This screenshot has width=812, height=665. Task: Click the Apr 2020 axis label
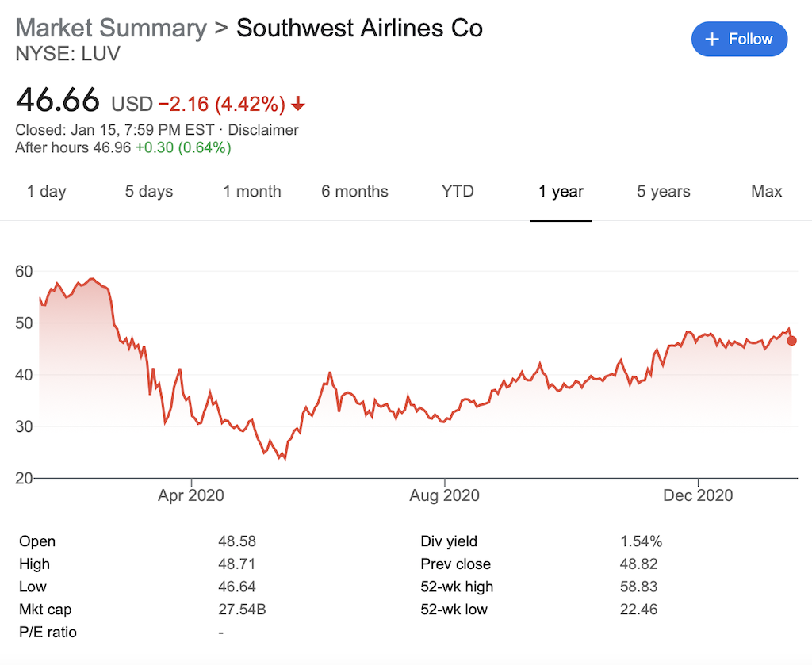pos(191,496)
